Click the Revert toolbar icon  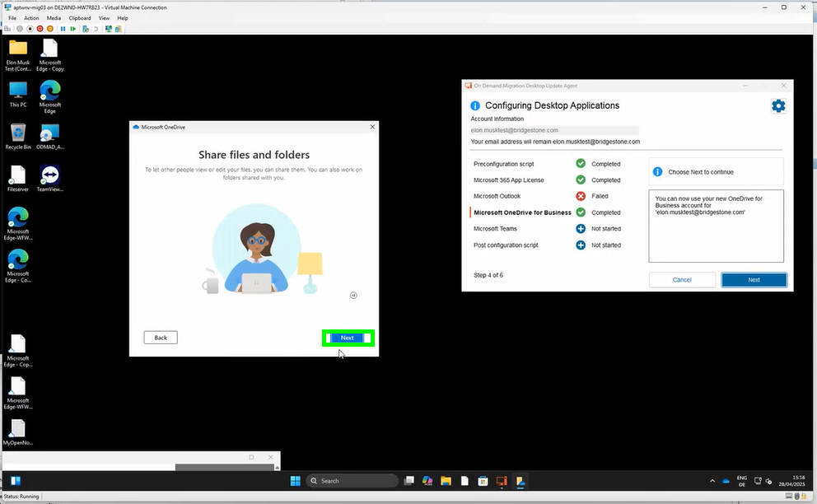click(96, 29)
